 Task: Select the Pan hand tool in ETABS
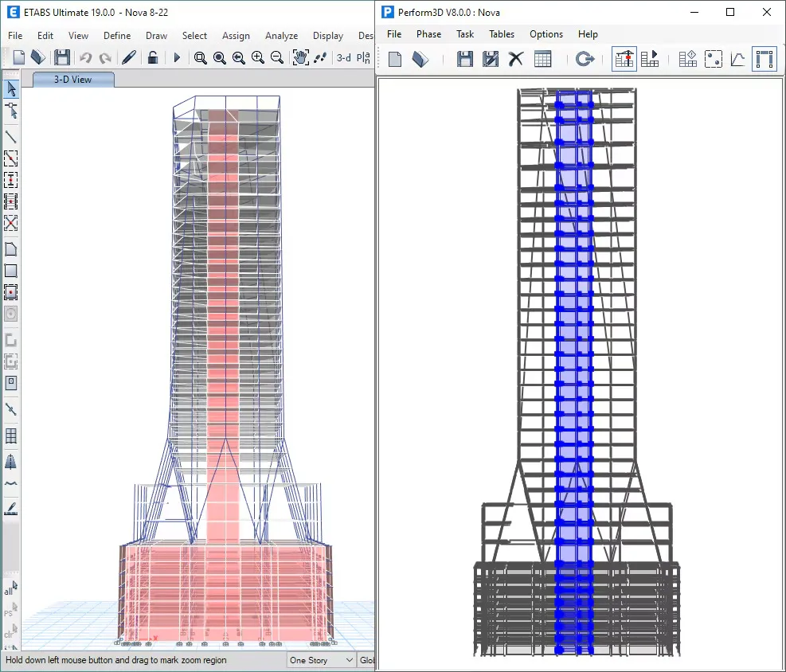coord(300,57)
